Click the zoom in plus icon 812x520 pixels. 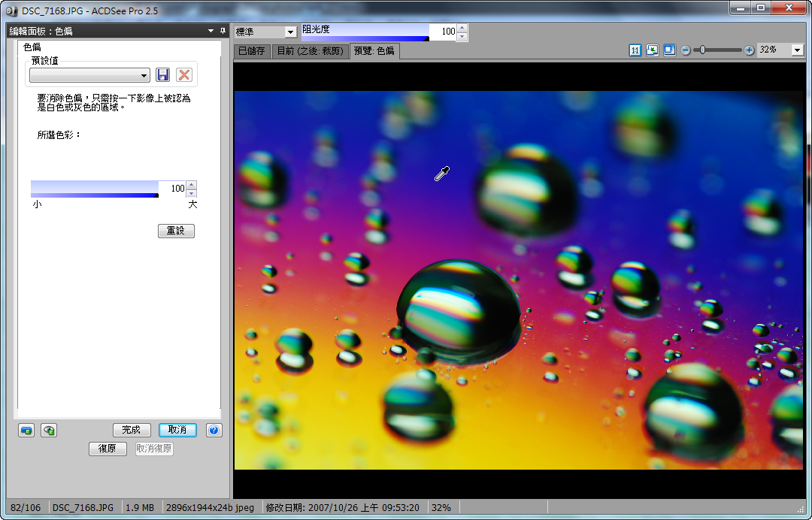[x=749, y=50]
